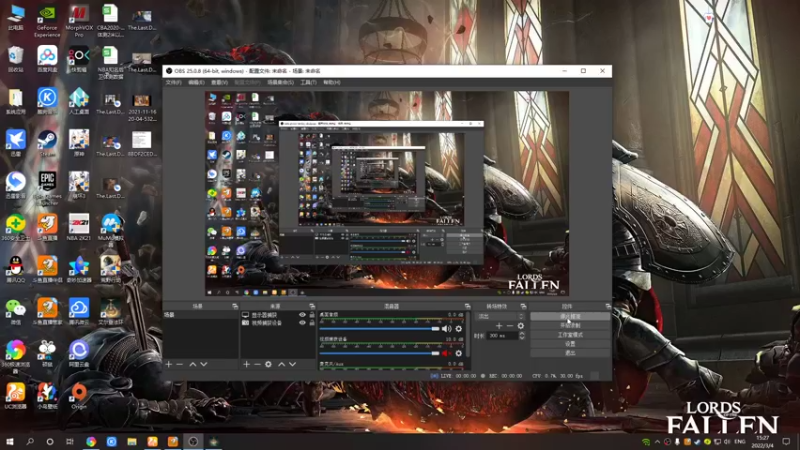Open scene transition type dropdown

tap(500, 316)
